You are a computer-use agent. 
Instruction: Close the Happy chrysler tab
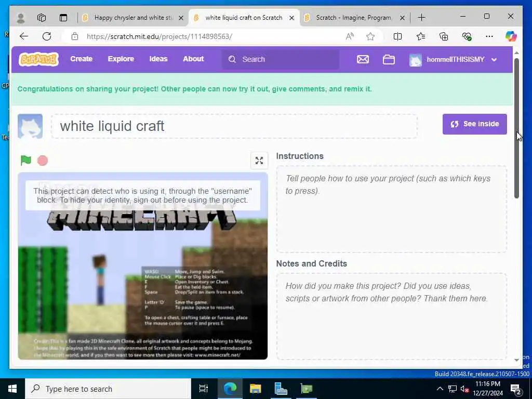click(181, 18)
